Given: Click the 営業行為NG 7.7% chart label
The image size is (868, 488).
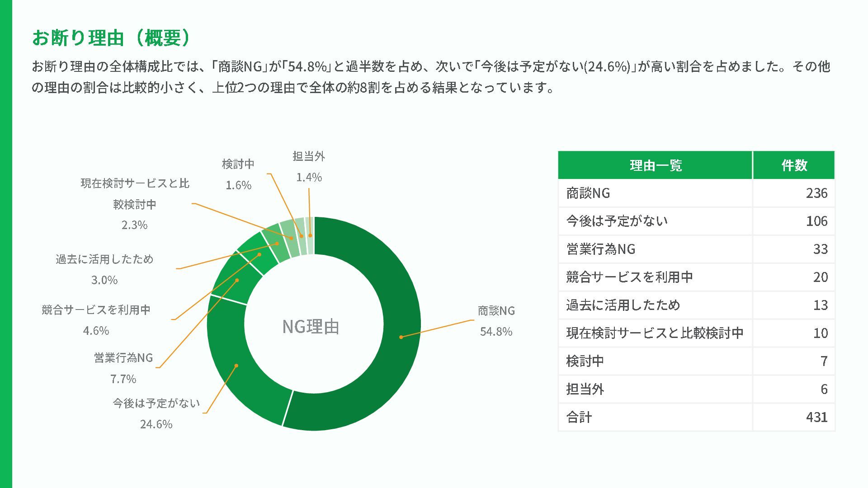Looking at the screenshot, I should 123,368.
